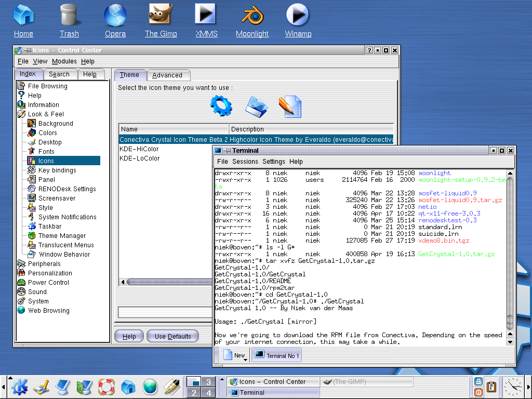Open the Trash desktop icon
The width and height of the screenshot is (532, 399).
click(69, 19)
